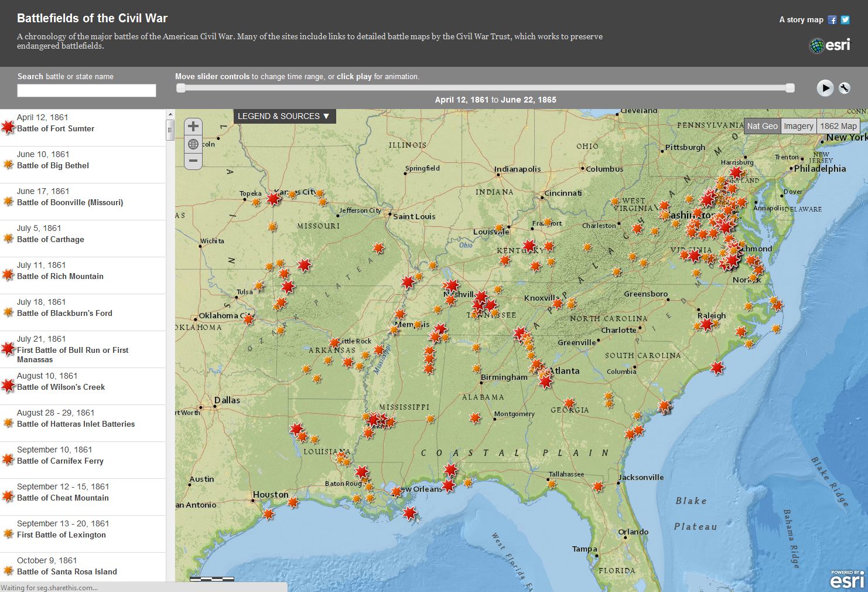
Task: Open the Esri logo link
Action: point(829,45)
